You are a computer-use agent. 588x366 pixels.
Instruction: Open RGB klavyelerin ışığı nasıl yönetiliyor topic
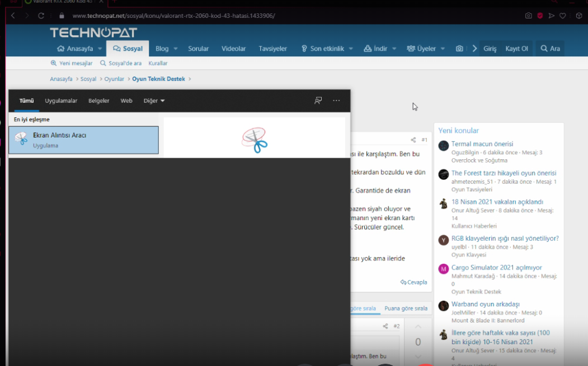tap(505, 238)
